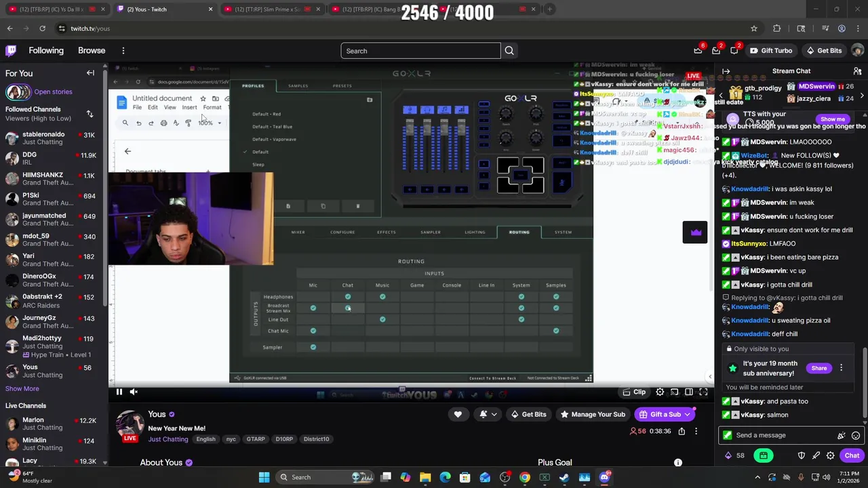The width and height of the screenshot is (868, 488).
Task: Sort followed channels by viewers
Action: tap(90, 114)
